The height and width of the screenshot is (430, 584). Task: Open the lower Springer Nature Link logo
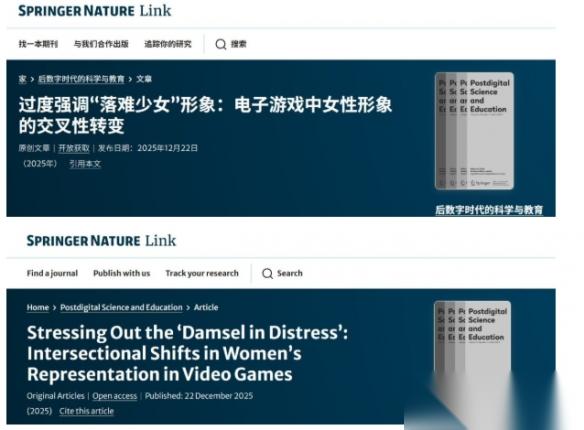pyautogui.click(x=101, y=241)
